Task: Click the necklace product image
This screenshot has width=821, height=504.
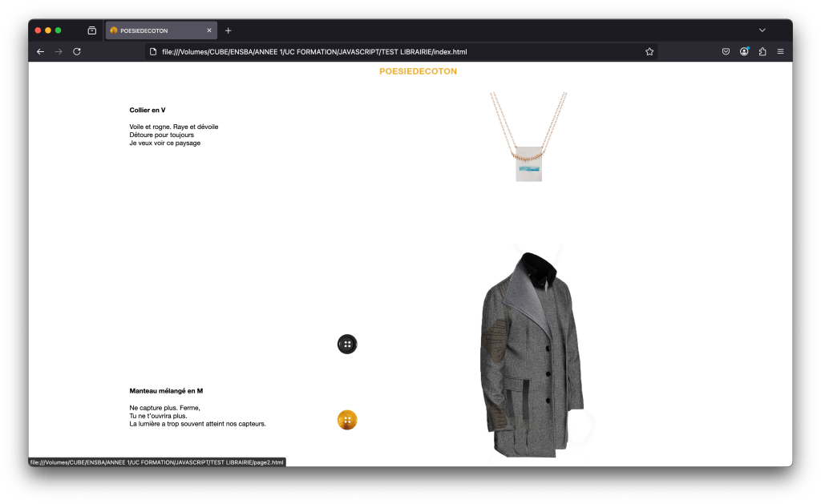Action: click(528, 137)
